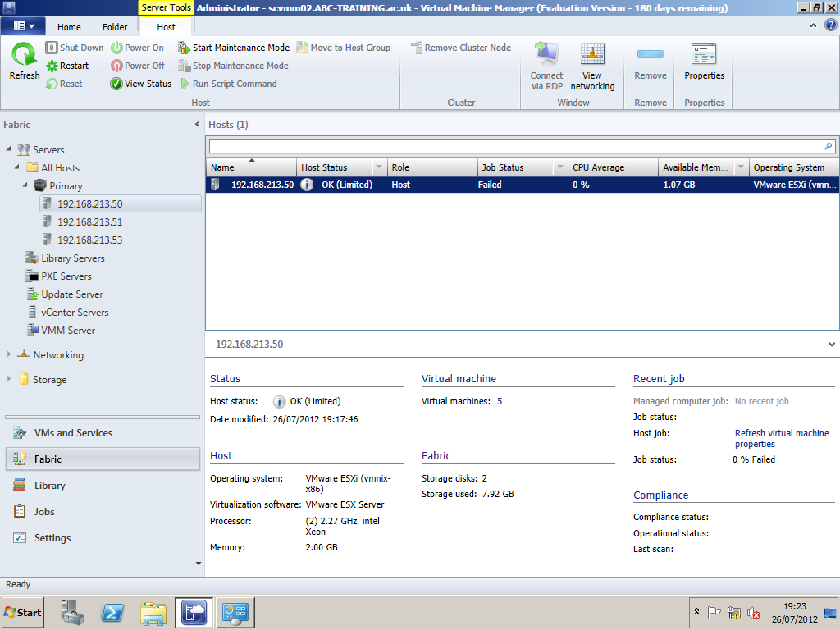This screenshot has width=840, height=630.
Task: Switch to the Folder tab
Action: [x=115, y=27]
